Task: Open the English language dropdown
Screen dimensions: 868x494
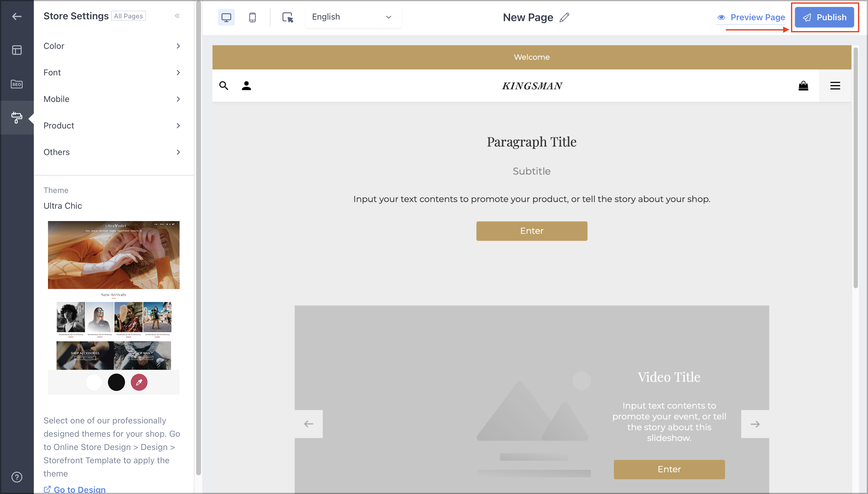Action: tap(353, 17)
